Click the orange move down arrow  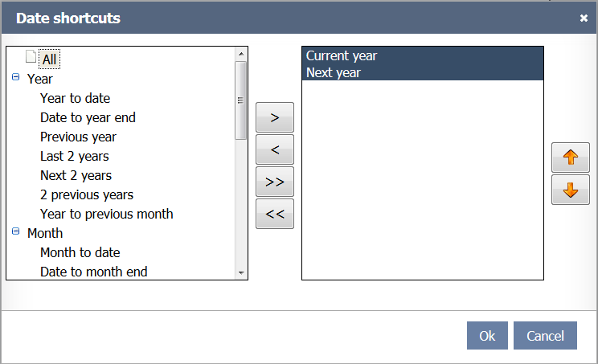[x=571, y=190]
